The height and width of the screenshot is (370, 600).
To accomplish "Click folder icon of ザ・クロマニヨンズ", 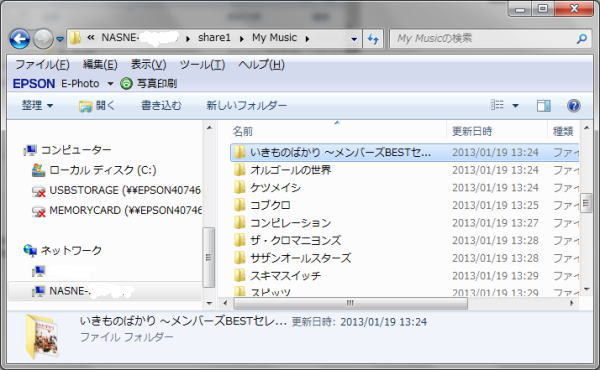I will [240, 240].
